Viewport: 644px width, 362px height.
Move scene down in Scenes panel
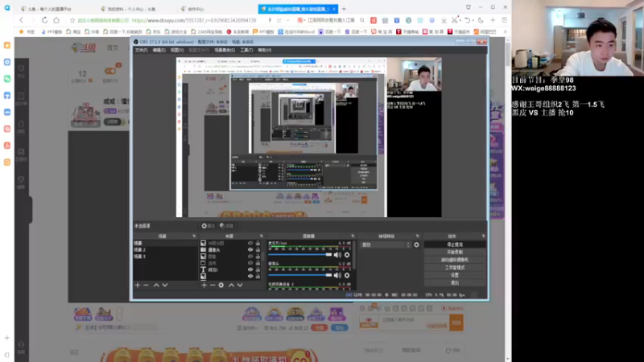point(165,285)
